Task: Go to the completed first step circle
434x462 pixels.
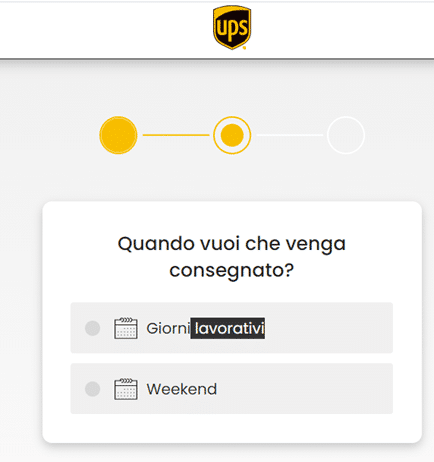Action: click(x=118, y=135)
